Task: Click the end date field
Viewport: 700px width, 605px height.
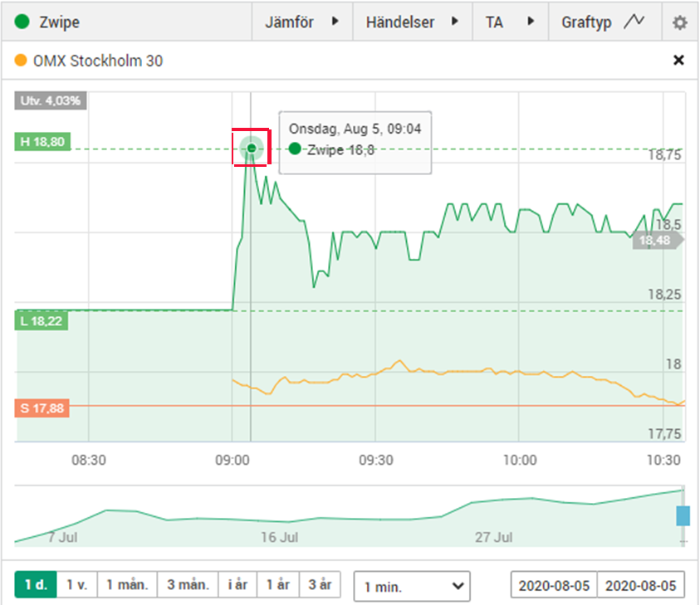Action: pyautogui.click(x=640, y=585)
